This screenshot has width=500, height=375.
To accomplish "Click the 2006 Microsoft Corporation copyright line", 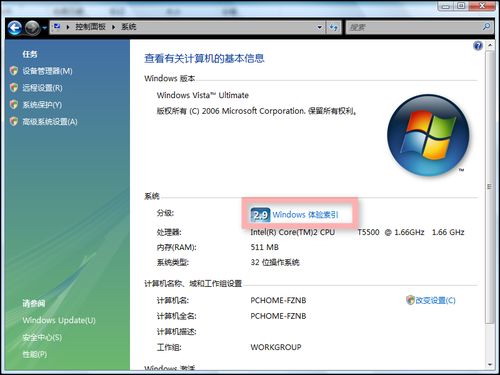I will pos(257,111).
